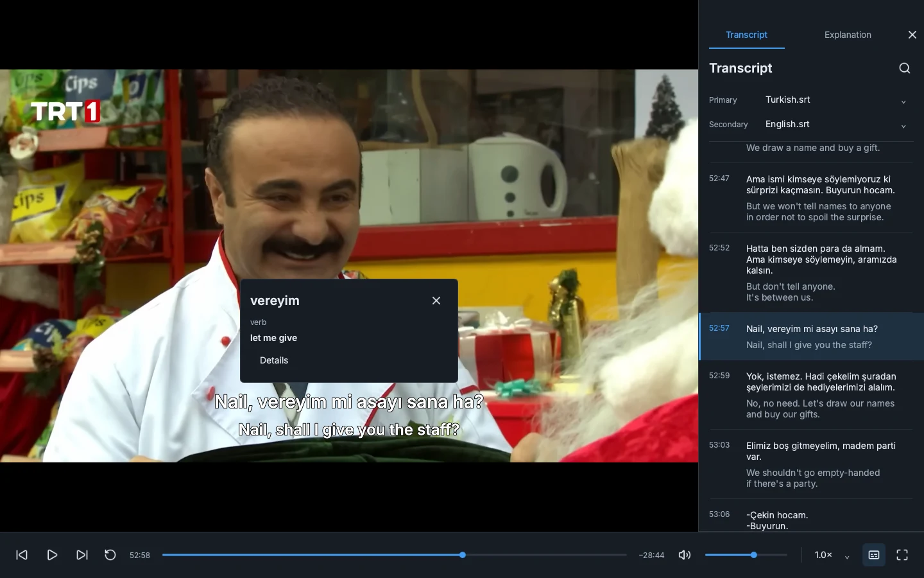This screenshot has width=924, height=578.
Task: Open Details for the word vereyim
Action: 274,360
